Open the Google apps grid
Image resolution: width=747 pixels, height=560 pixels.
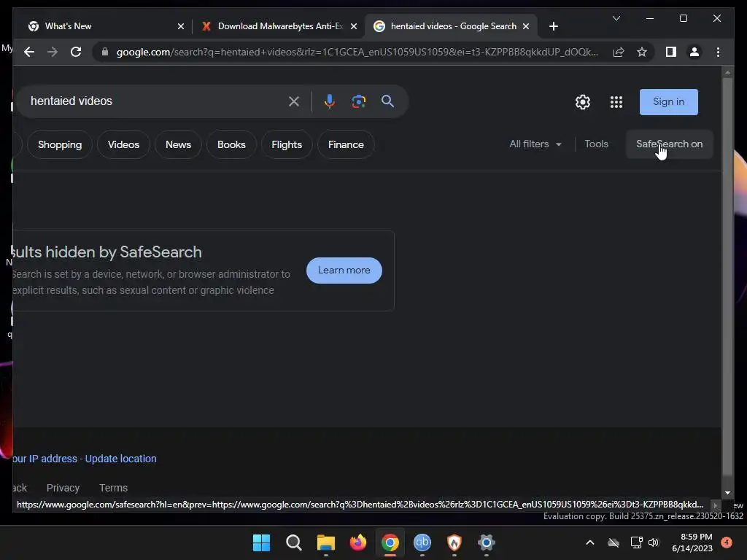(x=616, y=102)
